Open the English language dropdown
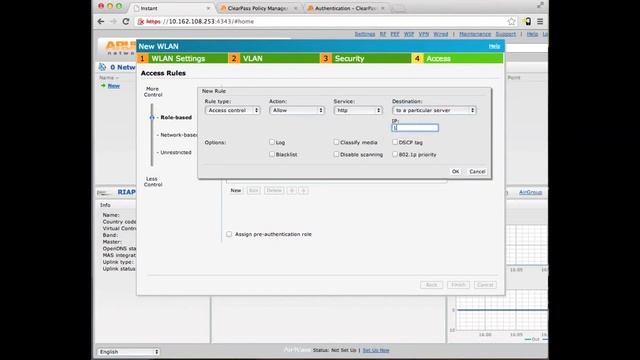Viewport: 640px width, 360px height. click(x=128, y=351)
